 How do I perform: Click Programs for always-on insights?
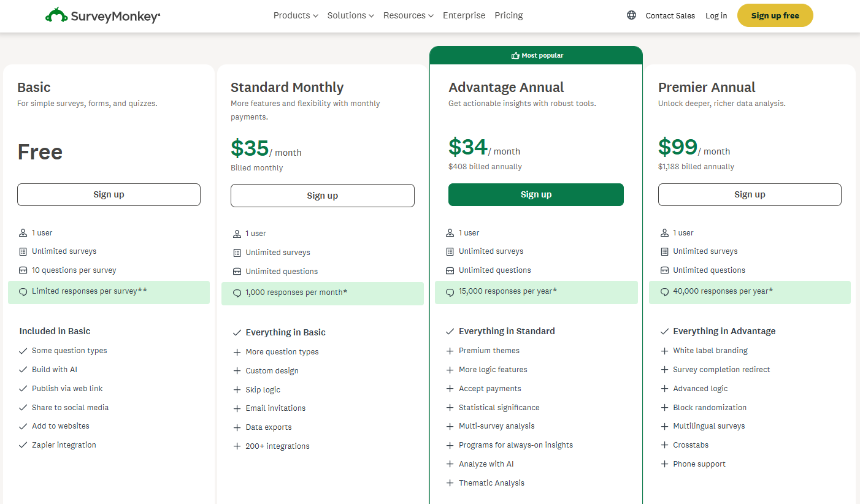click(516, 445)
